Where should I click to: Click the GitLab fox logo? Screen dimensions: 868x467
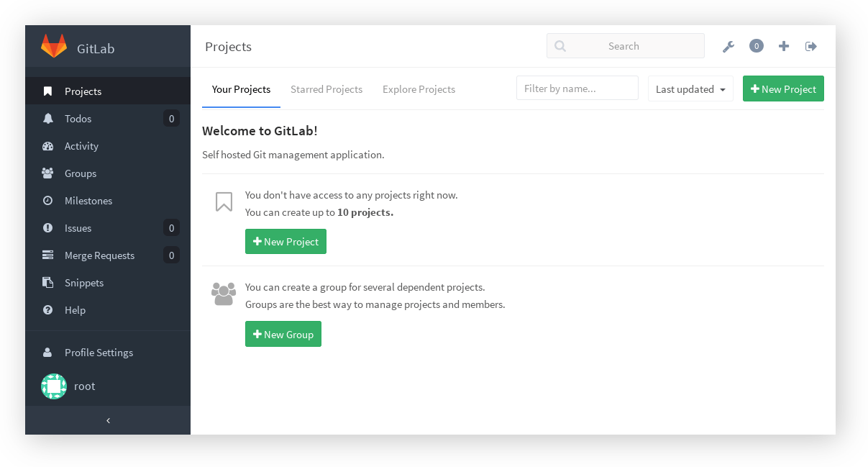54,47
